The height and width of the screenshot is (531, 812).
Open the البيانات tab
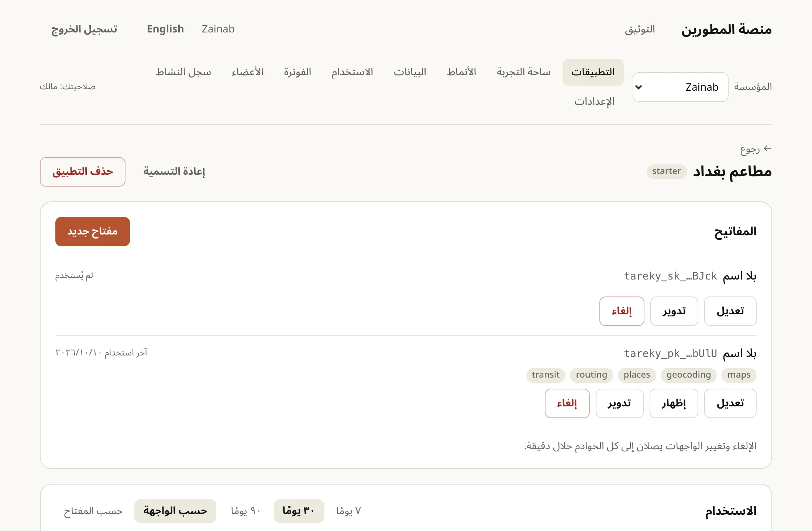click(x=410, y=72)
